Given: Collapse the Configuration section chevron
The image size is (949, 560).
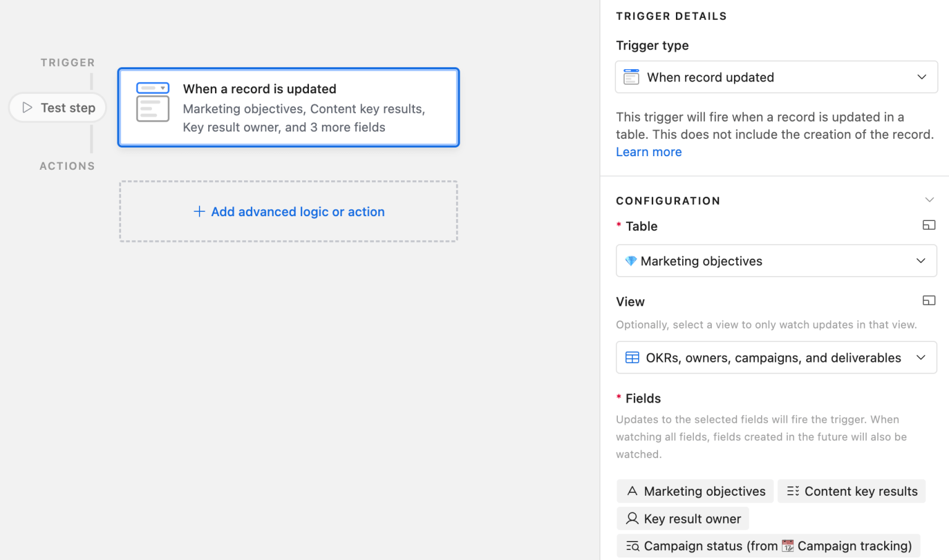Looking at the screenshot, I should [x=929, y=200].
